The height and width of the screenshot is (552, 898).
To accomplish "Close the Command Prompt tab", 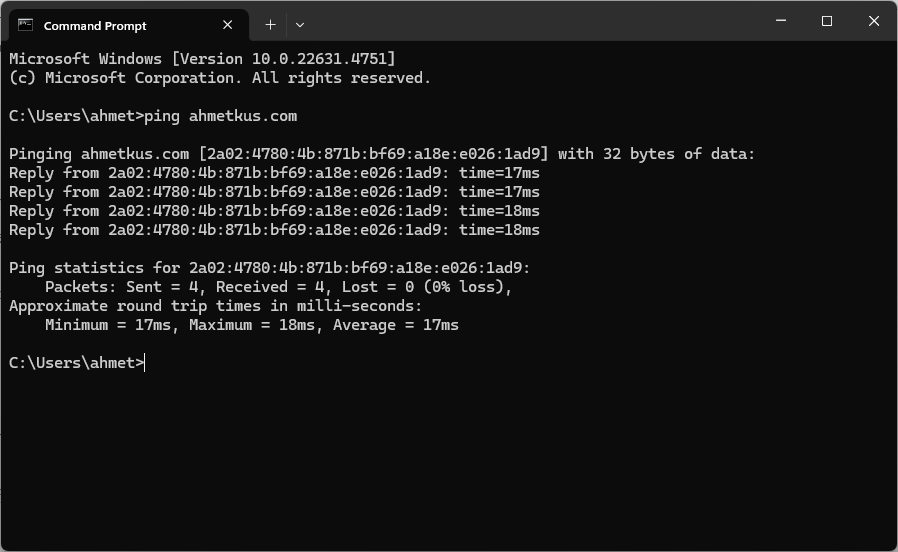I will point(227,25).
